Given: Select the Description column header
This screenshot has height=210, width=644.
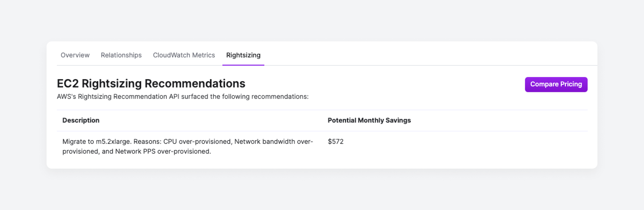Looking at the screenshot, I should click(x=81, y=120).
